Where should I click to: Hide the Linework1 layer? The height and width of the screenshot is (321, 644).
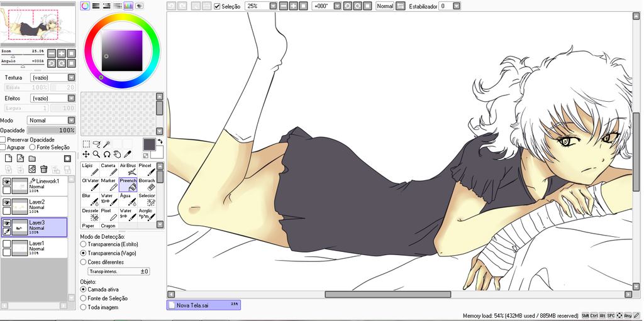click(6, 182)
